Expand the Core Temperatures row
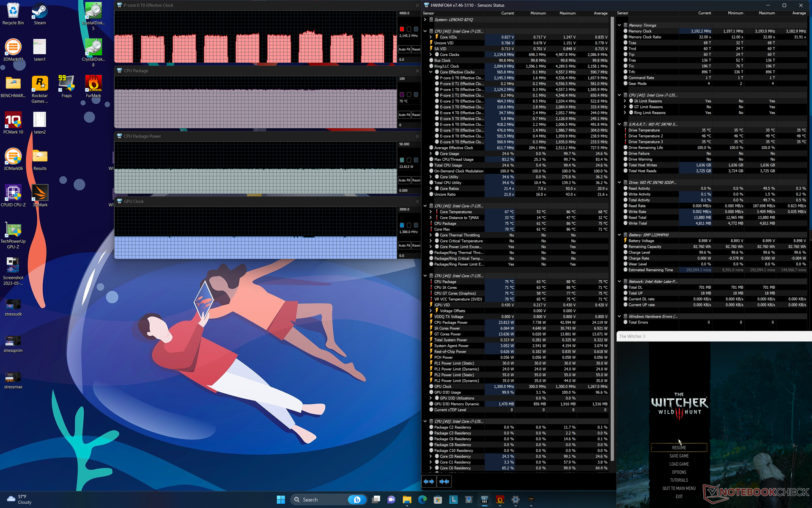This screenshot has width=812, height=508. tap(431, 212)
